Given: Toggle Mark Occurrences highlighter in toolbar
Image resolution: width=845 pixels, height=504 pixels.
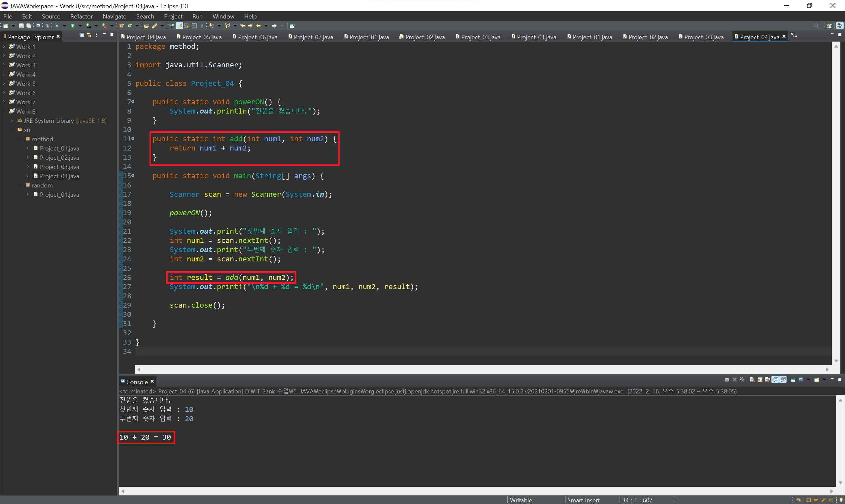Looking at the screenshot, I should click(x=179, y=26).
